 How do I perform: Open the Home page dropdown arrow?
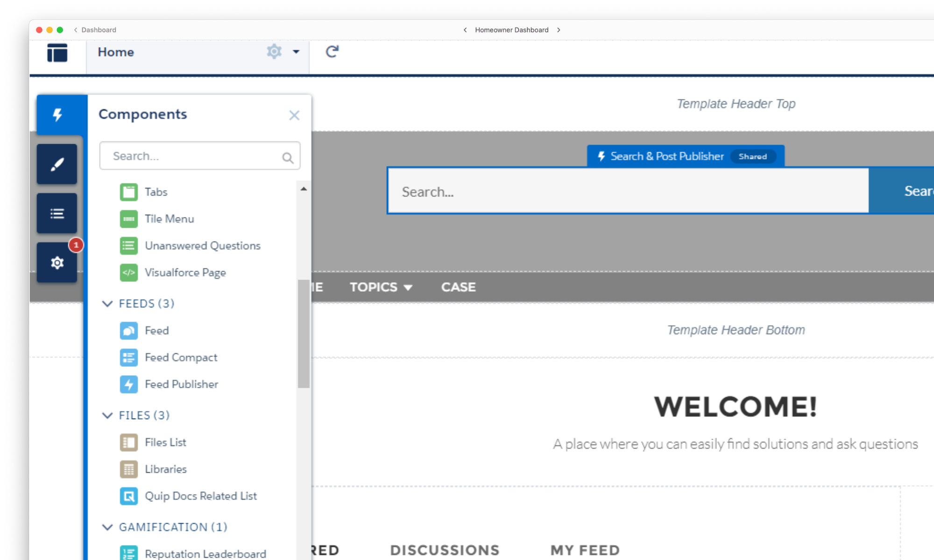point(297,52)
